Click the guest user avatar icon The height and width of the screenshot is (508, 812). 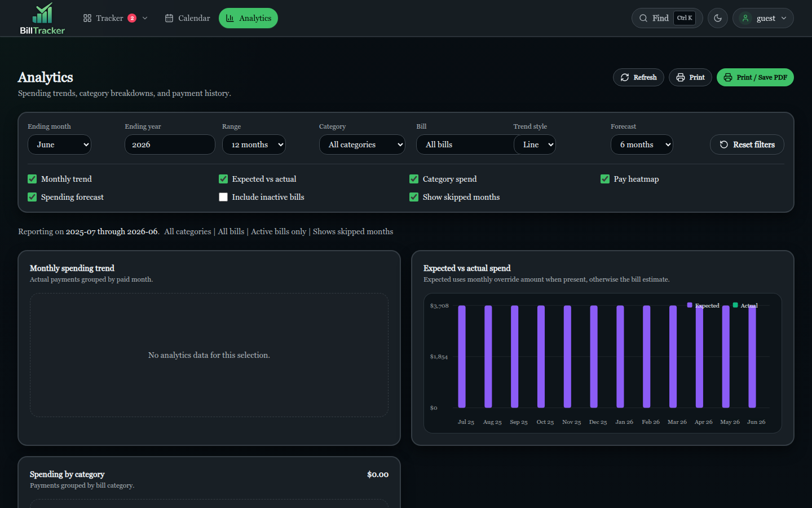[745, 18]
